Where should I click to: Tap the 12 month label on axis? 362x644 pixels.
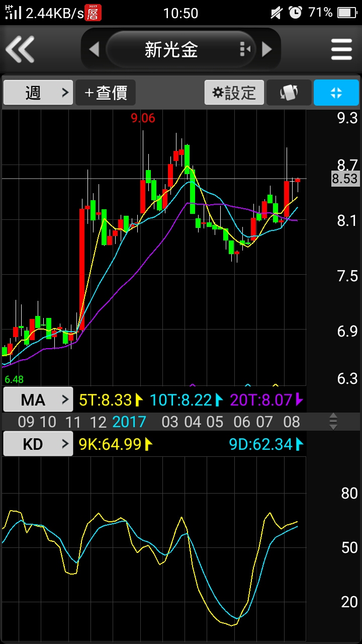click(x=98, y=422)
